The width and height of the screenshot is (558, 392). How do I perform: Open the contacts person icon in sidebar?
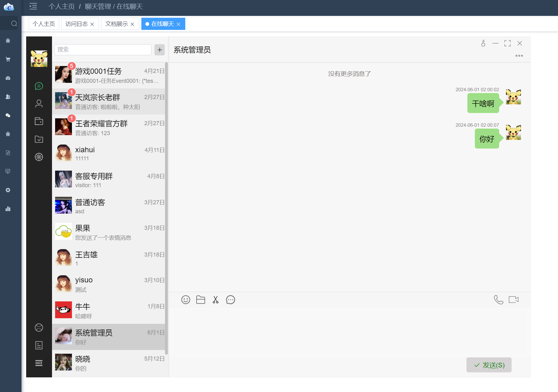point(39,104)
